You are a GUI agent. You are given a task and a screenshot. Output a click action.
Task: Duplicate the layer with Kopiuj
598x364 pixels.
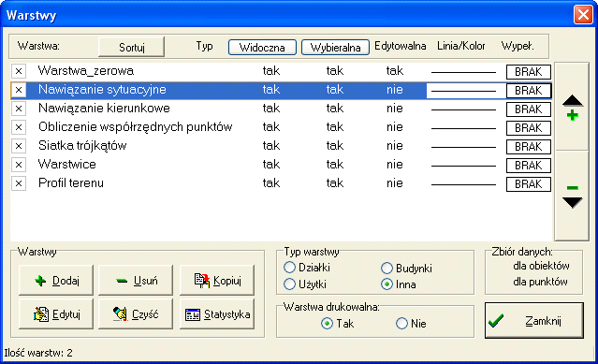click(216, 281)
